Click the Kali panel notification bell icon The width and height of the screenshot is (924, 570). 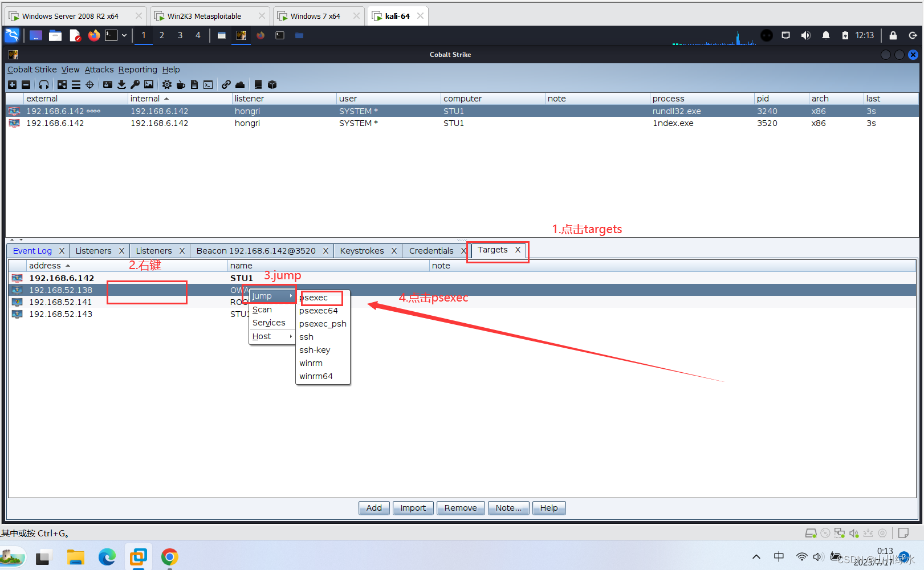[x=826, y=35]
